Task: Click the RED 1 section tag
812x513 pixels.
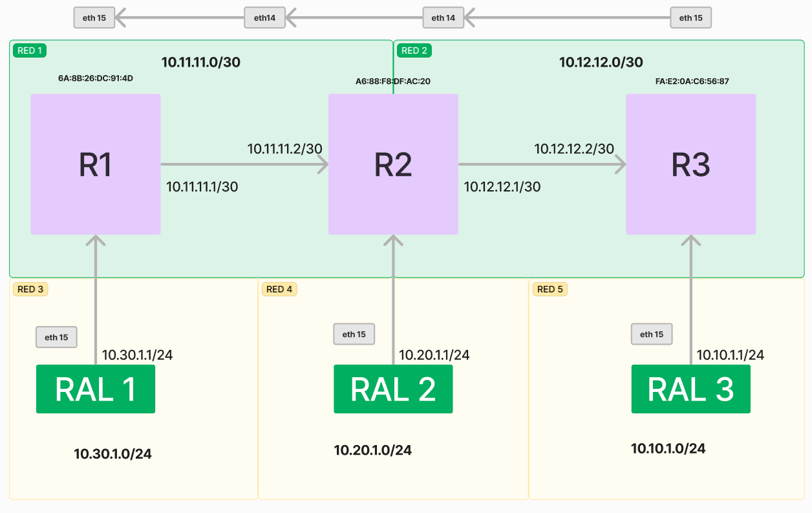Action: pos(29,50)
